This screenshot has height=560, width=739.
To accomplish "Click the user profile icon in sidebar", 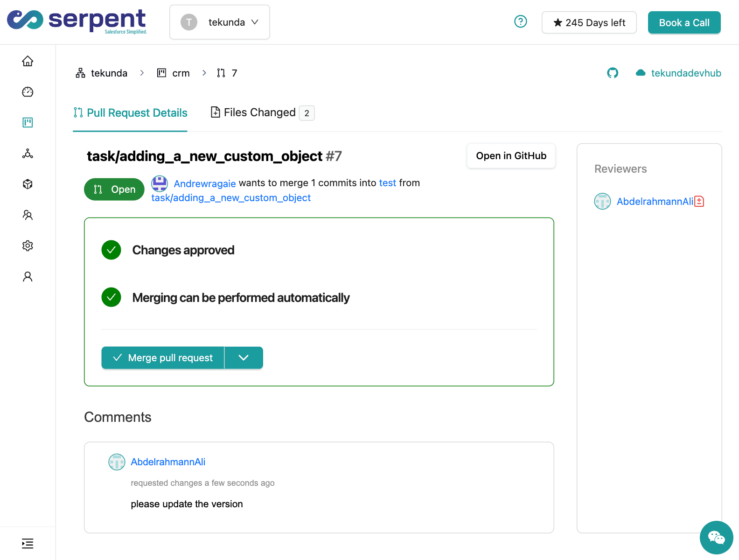I will pyautogui.click(x=28, y=277).
